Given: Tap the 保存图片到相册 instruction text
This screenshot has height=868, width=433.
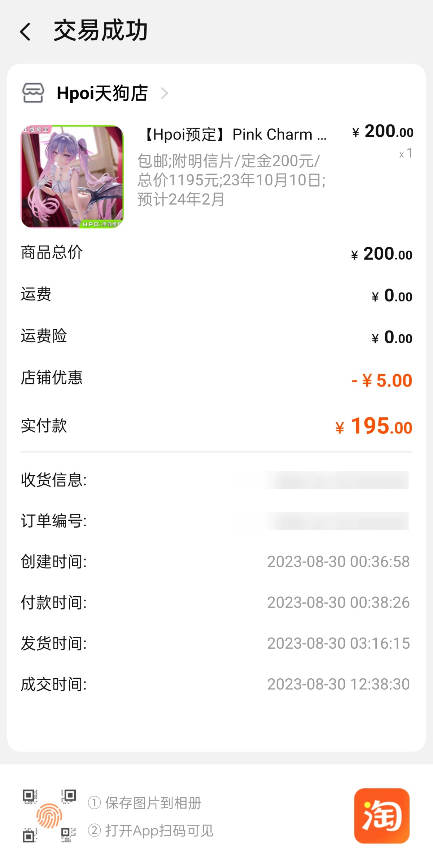Looking at the screenshot, I should tap(153, 803).
